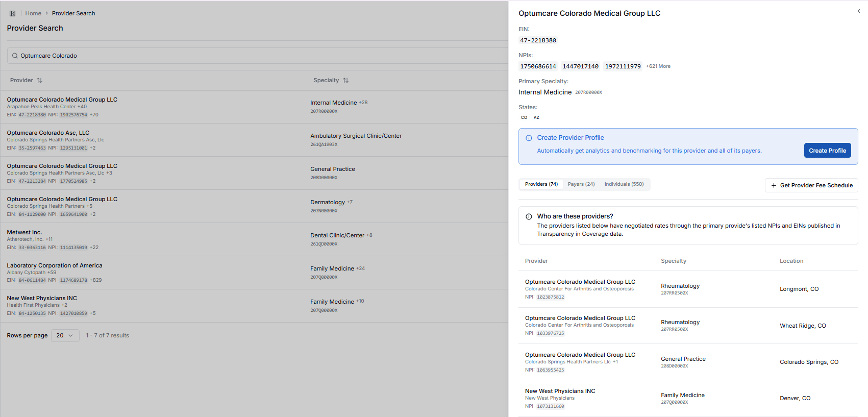868x417 pixels.
Task: Focus the Optumcare Colorado search field
Action: point(258,56)
